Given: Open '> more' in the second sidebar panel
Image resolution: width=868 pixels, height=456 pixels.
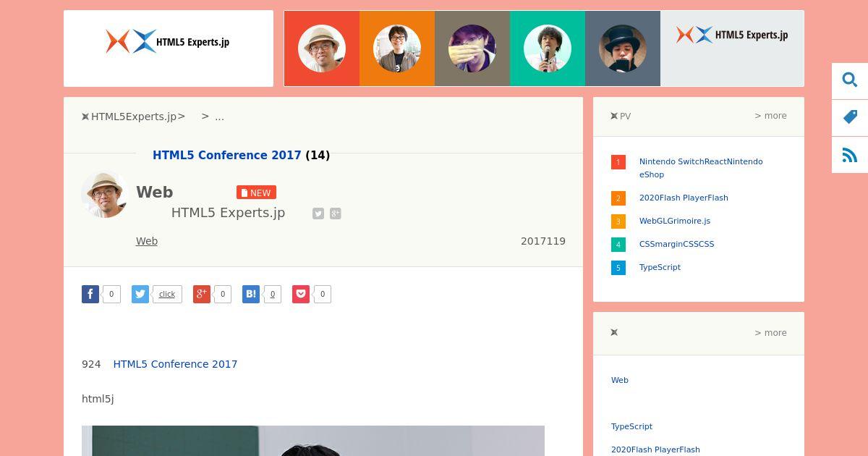Looking at the screenshot, I should pyautogui.click(x=770, y=333).
